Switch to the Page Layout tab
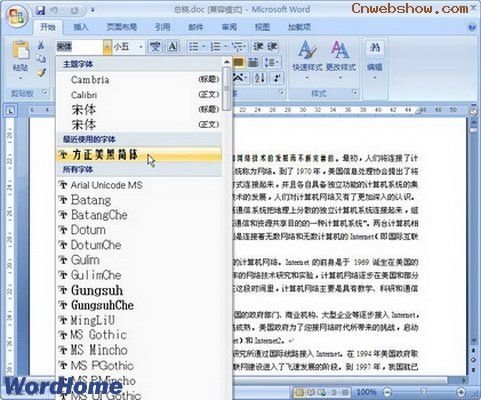Viewport: 481px width, 400px height. coord(122,27)
